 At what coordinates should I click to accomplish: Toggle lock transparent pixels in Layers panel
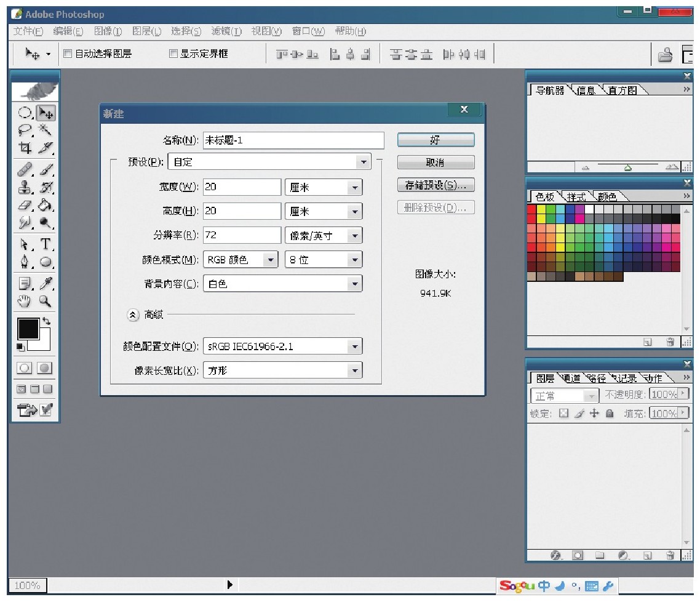[x=564, y=414]
